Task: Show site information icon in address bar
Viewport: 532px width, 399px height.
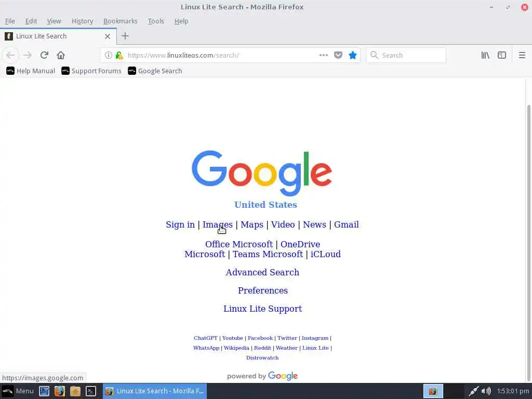Action: click(x=108, y=55)
